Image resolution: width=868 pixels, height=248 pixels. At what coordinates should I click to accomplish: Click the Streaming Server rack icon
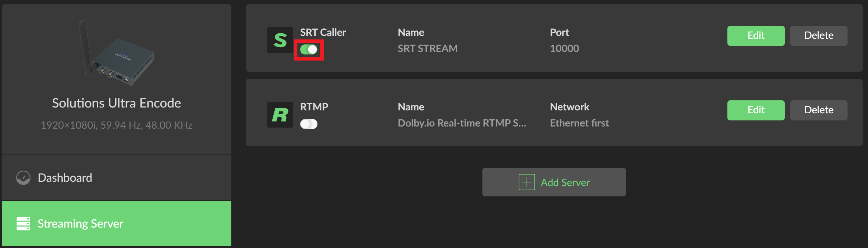tap(23, 224)
